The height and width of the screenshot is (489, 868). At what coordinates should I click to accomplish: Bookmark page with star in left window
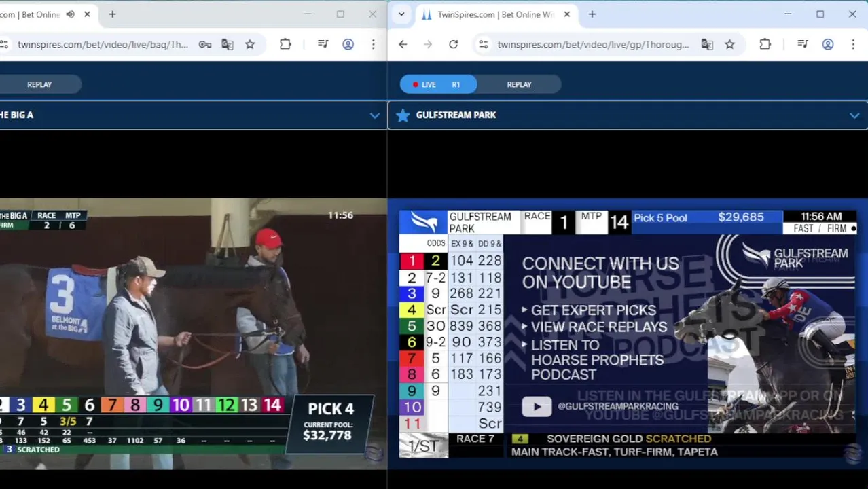(x=250, y=44)
